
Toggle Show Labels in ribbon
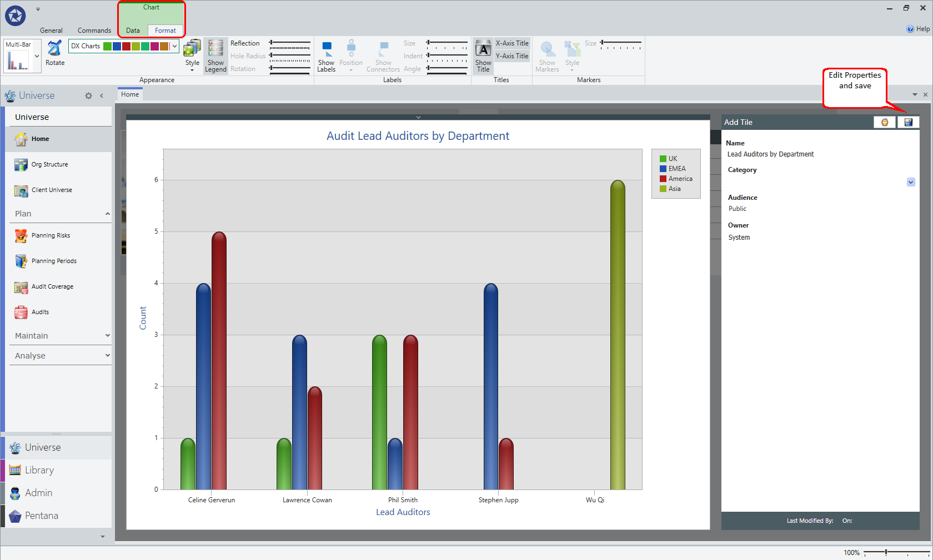327,56
